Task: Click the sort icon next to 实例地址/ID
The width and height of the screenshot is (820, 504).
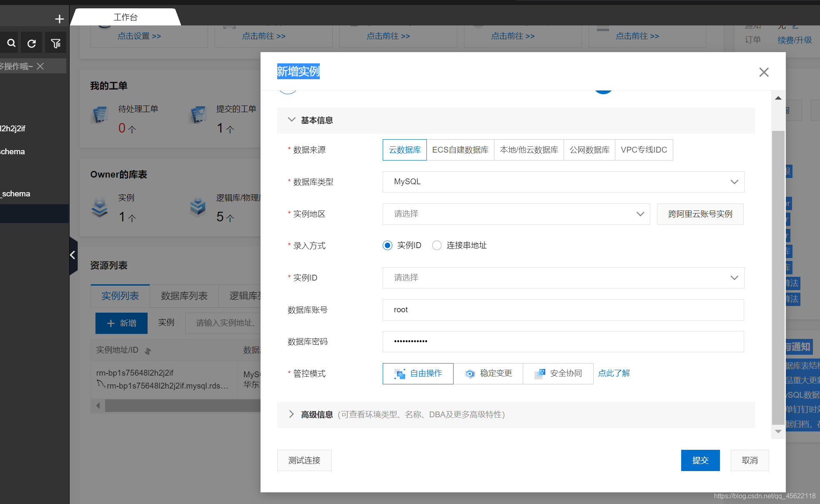Action: pos(148,351)
